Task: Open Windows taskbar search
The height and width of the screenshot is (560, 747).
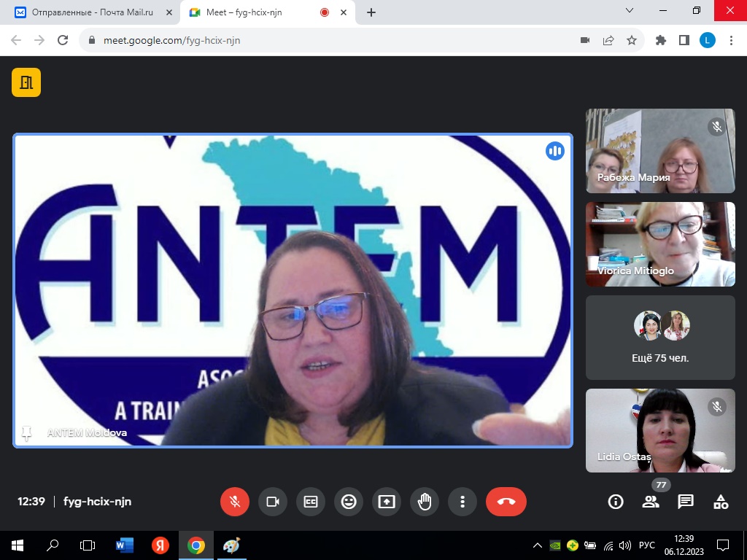Action: pyautogui.click(x=53, y=545)
